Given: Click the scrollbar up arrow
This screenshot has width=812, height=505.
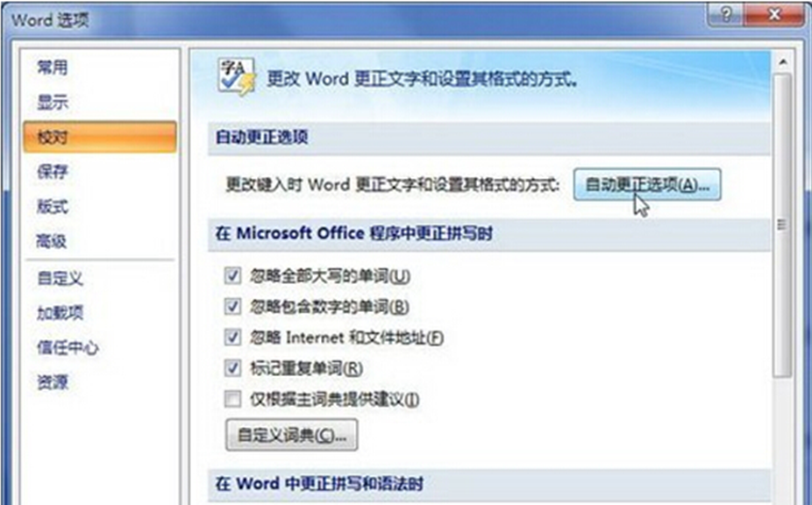Looking at the screenshot, I should 783,62.
